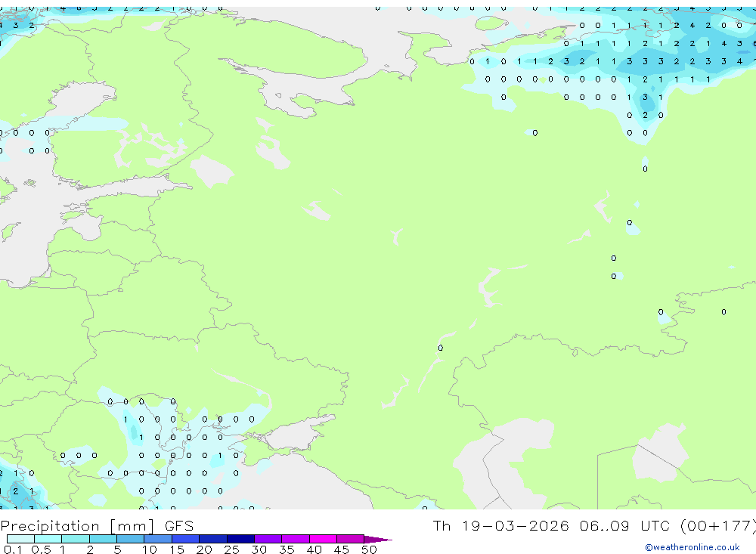Image resolution: width=756 pixels, height=554 pixels.
Task: Click the 'GFS' model label
Action: 179,526
